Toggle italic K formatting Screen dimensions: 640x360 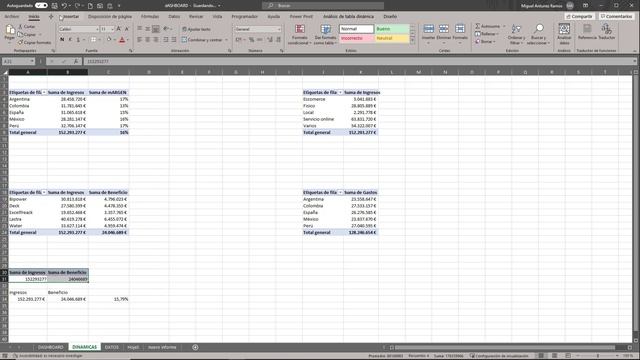[70, 40]
